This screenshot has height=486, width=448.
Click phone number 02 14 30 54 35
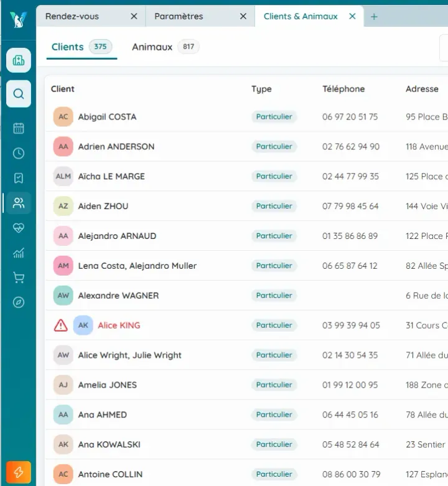point(350,355)
